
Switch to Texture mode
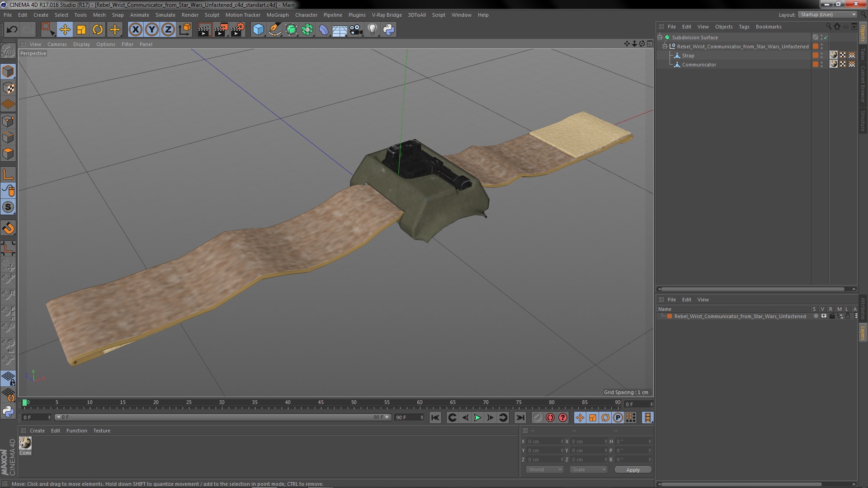coord(8,88)
